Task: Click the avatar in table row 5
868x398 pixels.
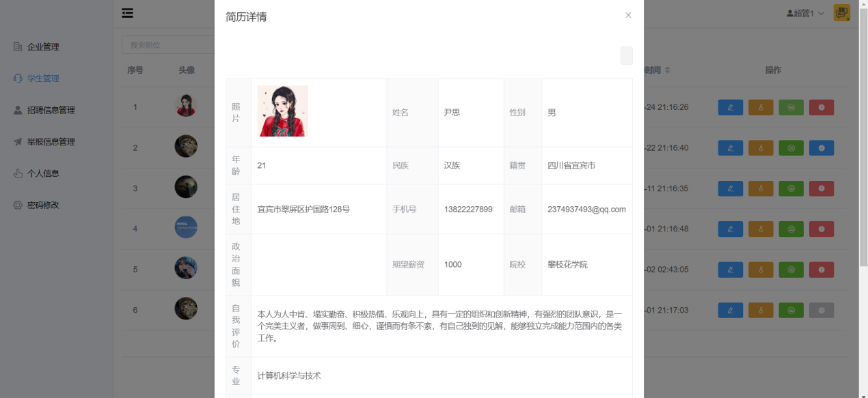Action: [x=186, y=268]
